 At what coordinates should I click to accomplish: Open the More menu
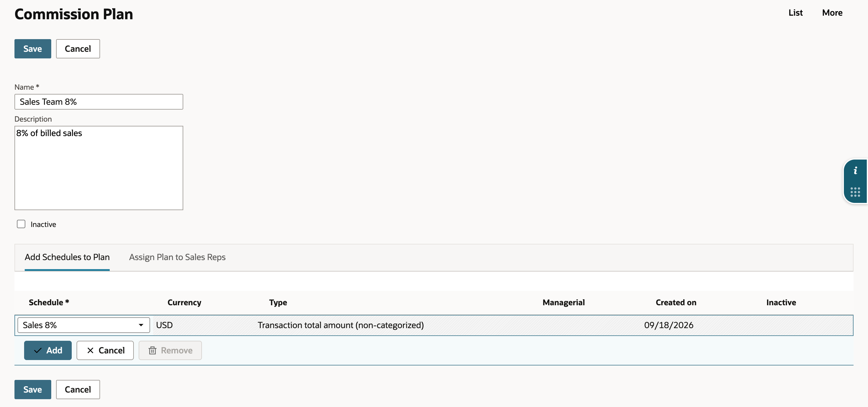832,13
